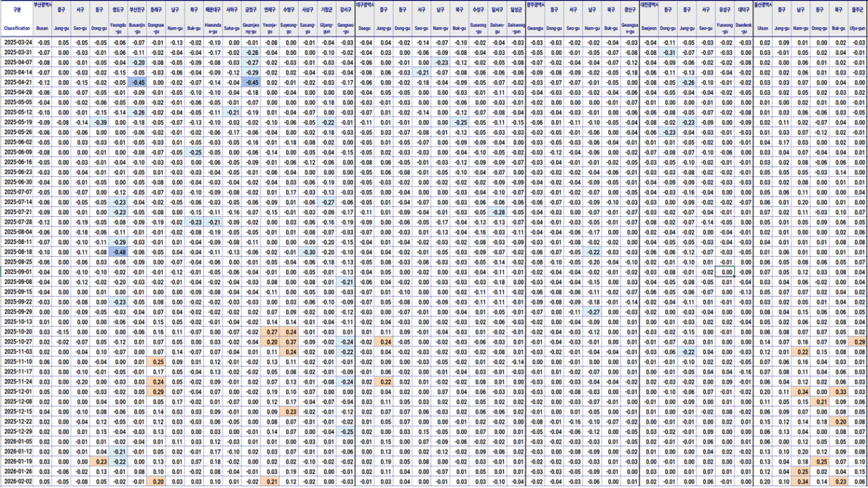Click -0.22 under Gijang-gun on 2025-05-19
Viewport: 868px width, 488px height.
[327, 122]
